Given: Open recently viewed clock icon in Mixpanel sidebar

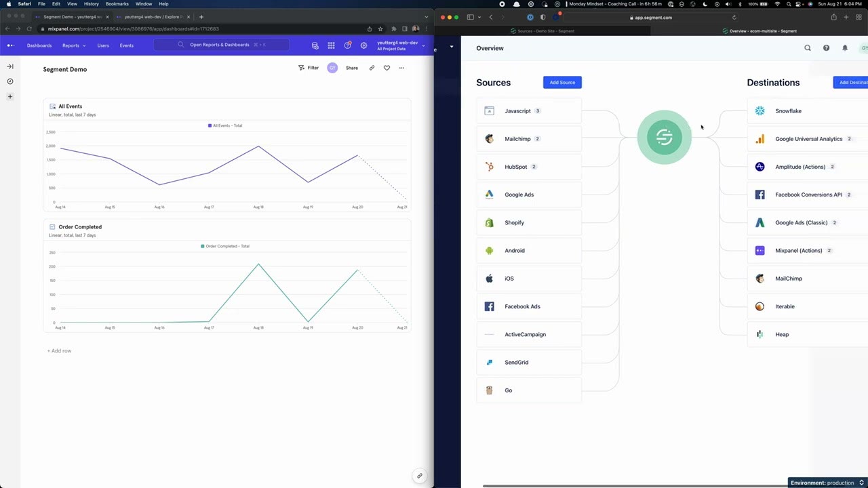Looking at the screenshot, I should point(10,81).
